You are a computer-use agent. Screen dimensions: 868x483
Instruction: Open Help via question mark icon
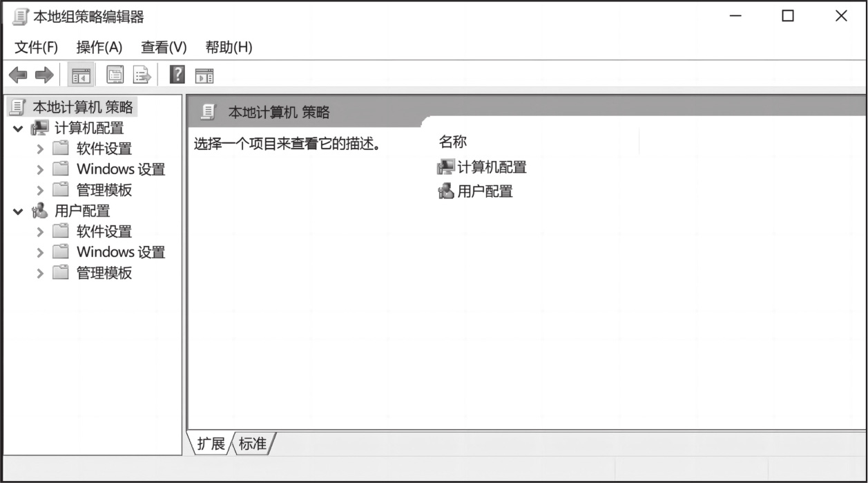(x=177, y=75)
